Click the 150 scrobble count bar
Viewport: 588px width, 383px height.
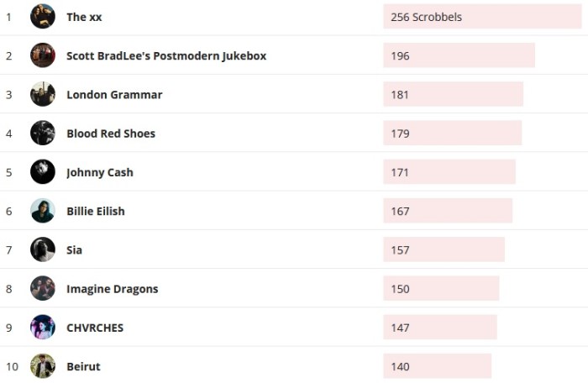(441, 288)
